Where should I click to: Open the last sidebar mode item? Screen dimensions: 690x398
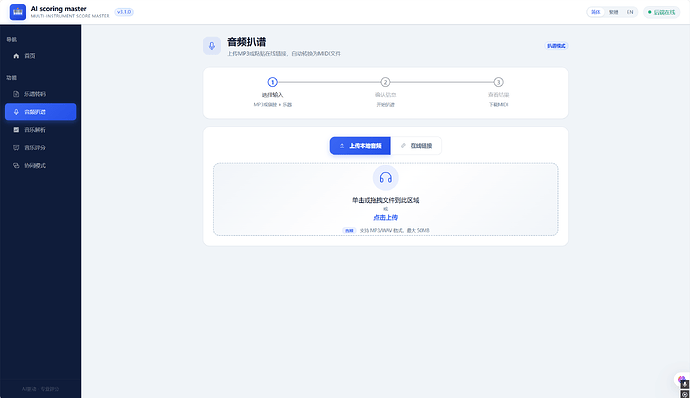coord(40,166)
